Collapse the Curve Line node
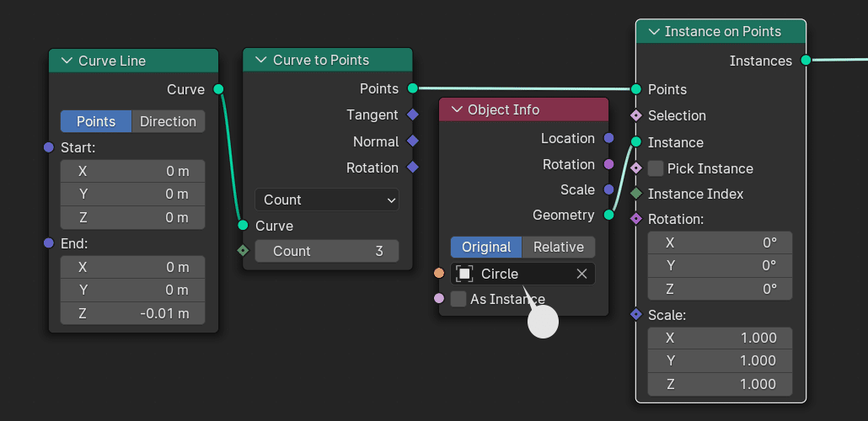868x421 pixels. [x=67, y=61]
